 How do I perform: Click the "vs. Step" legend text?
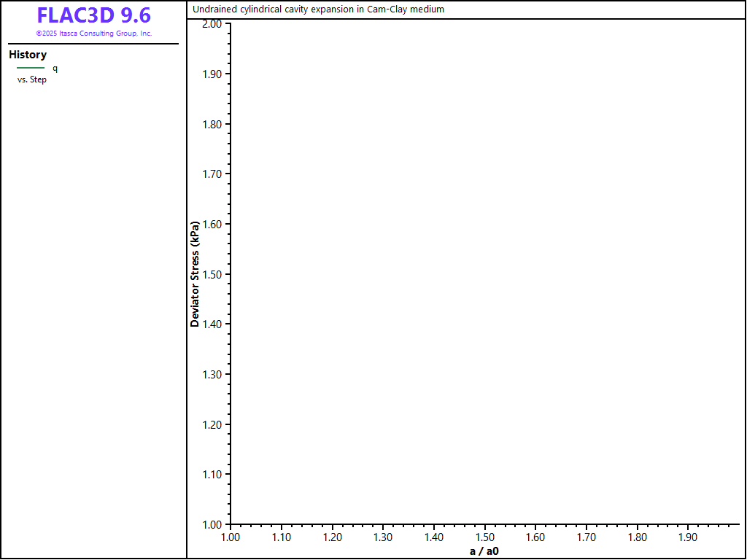[32, 79]
